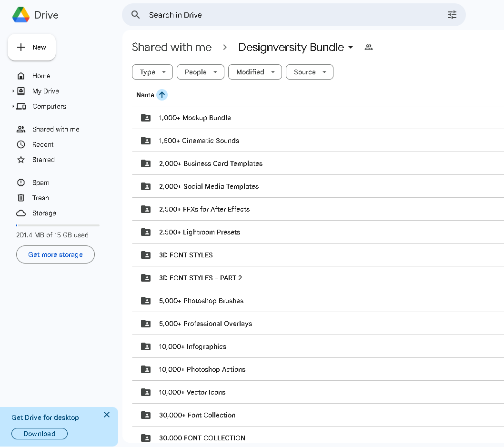The width and height of the screenshot is (504, 447).
Task: Reverse sort order with Name arrow icon
Action: point(162,95)
